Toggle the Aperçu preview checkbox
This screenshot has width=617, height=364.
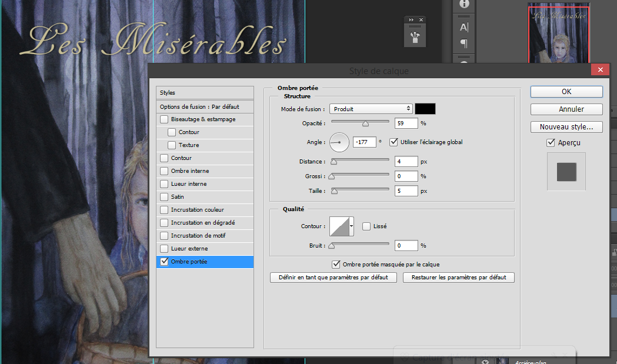[551, 143]
